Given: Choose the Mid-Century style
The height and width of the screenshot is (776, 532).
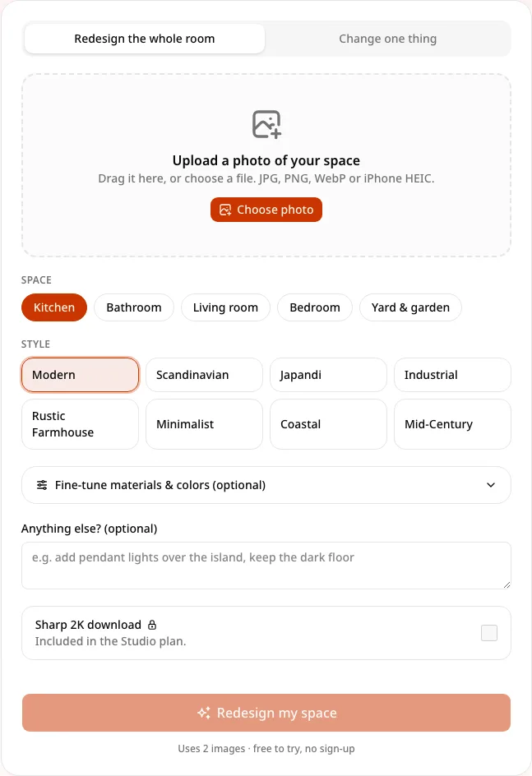Looking at the screenshot, I should click(x=452, y=424).
